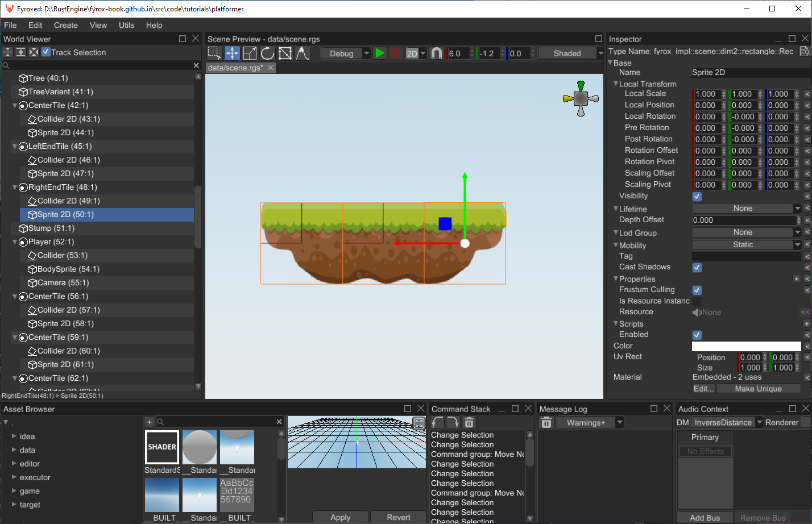Start the game with the green Play button
The width and height of the screenshot is (812, 524).
[x=380, y=53]
